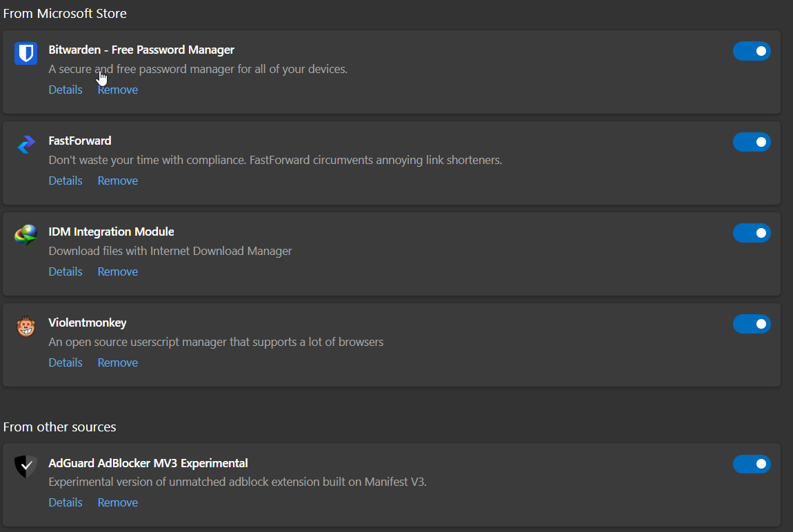
Task: View FastForward extension details
Action: (x=66, y=181)
